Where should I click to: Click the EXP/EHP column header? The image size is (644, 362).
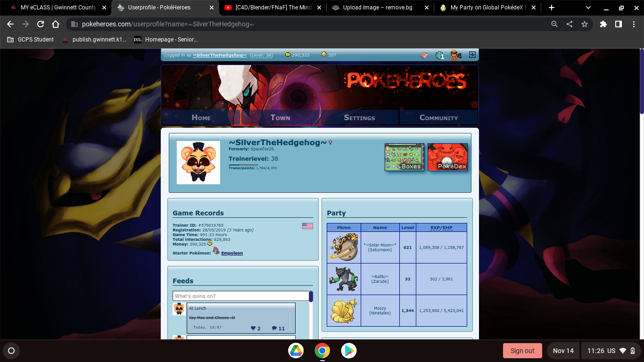(441, 228)
